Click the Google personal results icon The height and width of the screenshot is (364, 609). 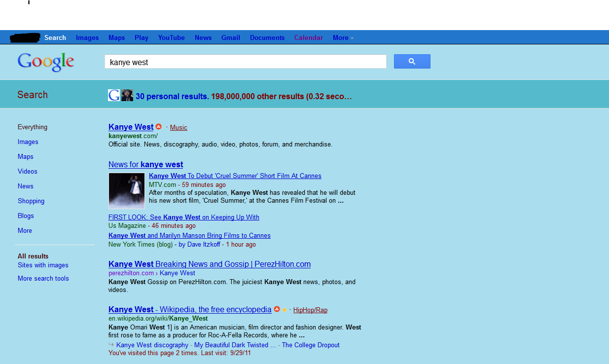pos(114,95)
